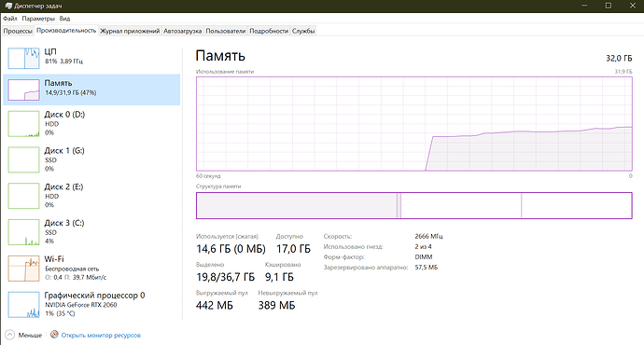
Task: Click the DIMM form factor value
Action: click(424, 256)
